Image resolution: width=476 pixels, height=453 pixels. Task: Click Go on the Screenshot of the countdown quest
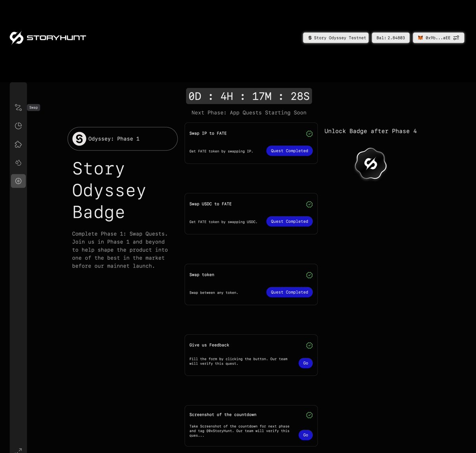point(306,435)
